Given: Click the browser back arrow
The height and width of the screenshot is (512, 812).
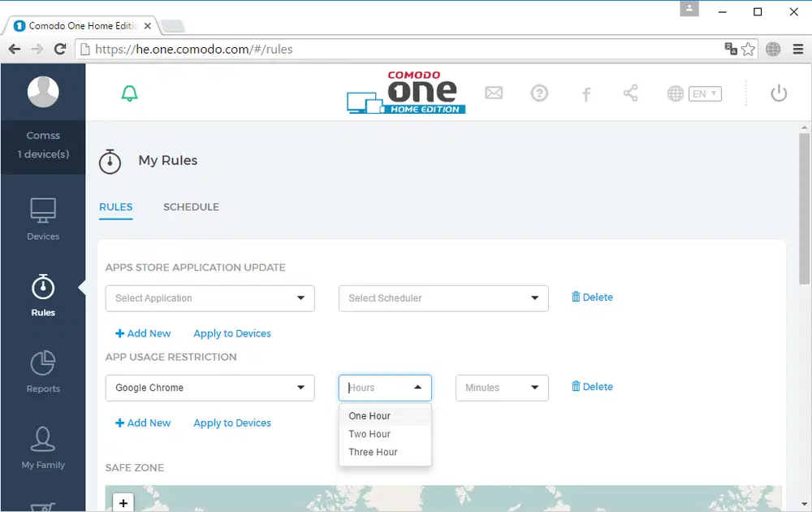Looking at the screenshot, I should click(x=15, y=50).
